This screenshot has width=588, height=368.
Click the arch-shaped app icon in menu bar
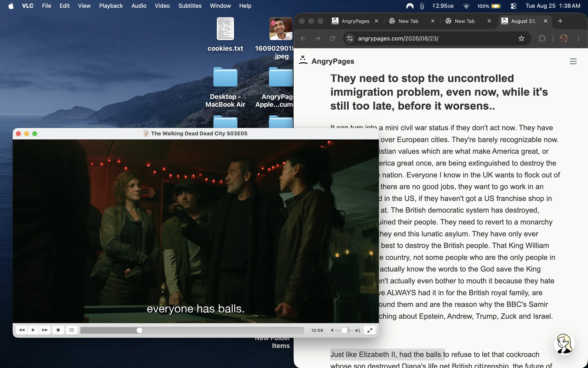(410, 6)
